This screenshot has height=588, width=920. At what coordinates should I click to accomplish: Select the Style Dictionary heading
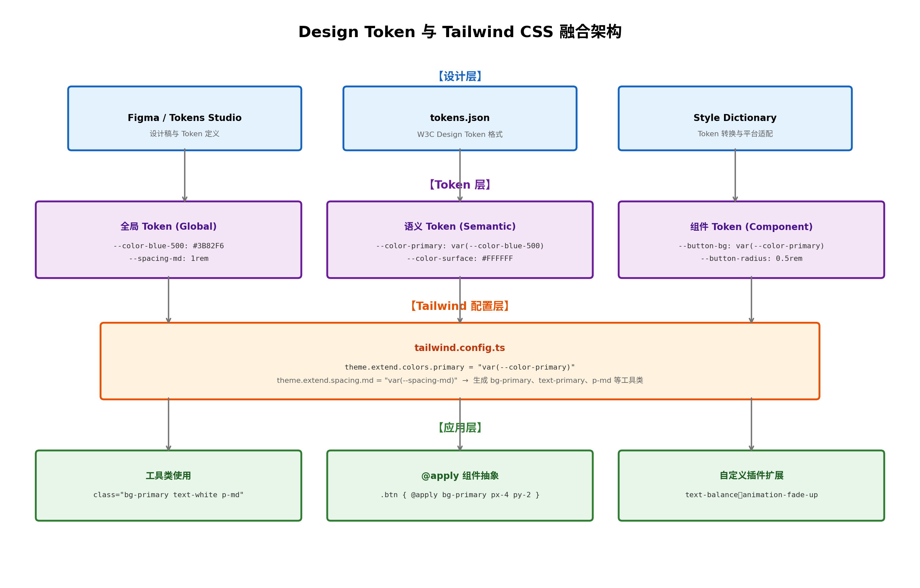point(735,118)
